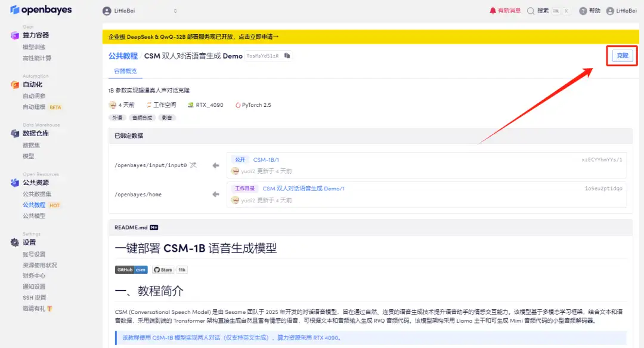644x348 pixels.
Task: Click the 公共教程 breadcrumb link
Action: pos(123,56)
